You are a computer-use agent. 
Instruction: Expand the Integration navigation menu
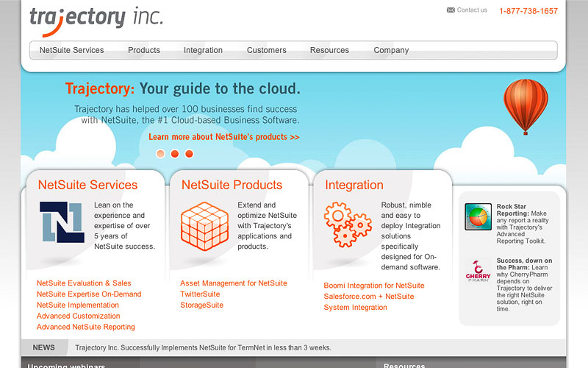tap(203, 50)
